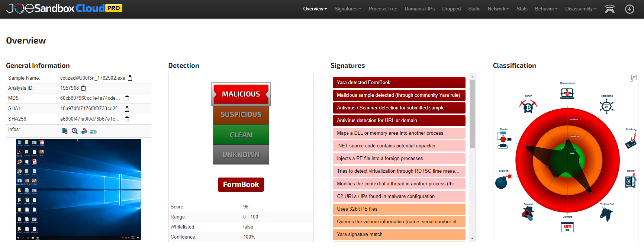Click the Spreading classification icon
Screen dimensions: 644x249
[606, 106]
